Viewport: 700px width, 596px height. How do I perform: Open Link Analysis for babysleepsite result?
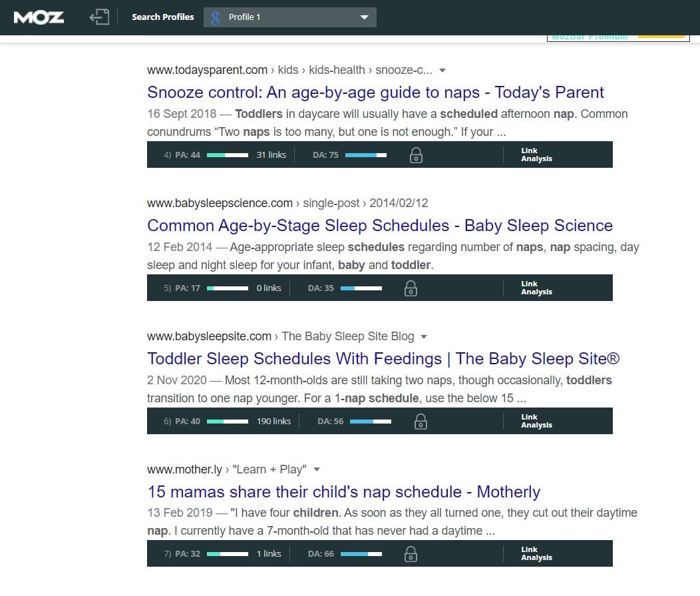coord(536,421)
